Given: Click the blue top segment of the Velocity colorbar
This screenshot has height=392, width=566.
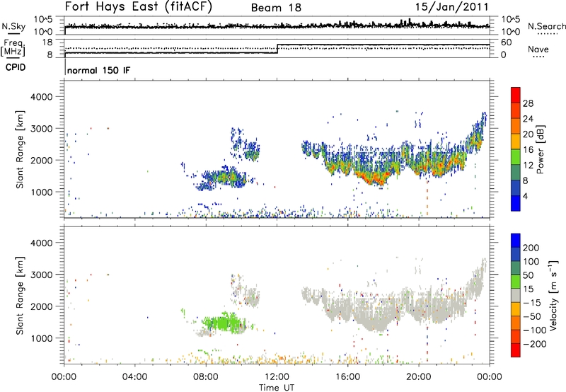Looking at the screenshot, I should (x=516, y=241).
